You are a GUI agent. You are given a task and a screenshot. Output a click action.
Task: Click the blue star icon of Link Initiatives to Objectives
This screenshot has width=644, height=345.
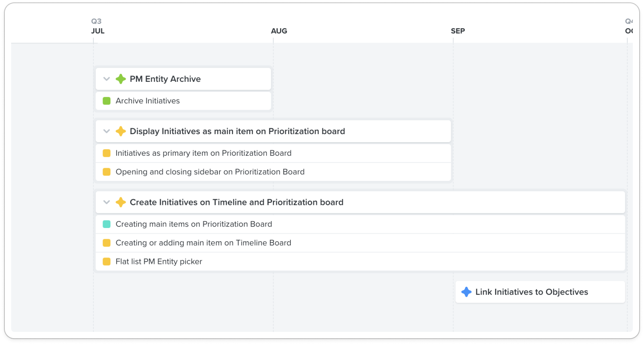tap(466, 292)
